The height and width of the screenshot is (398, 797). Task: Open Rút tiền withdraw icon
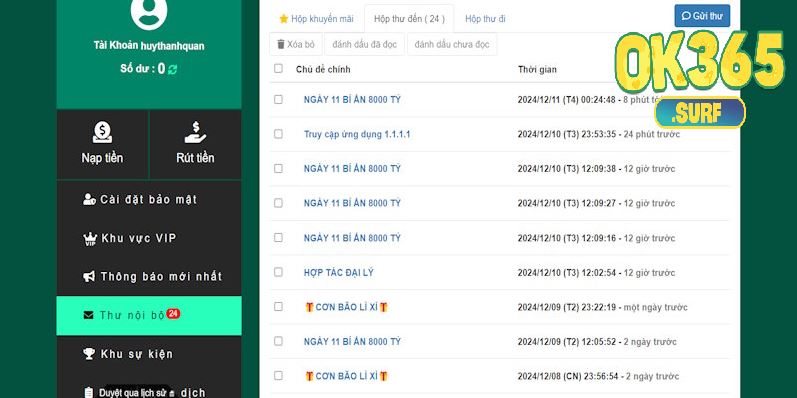pyautogui.click(x=195, y=132)
